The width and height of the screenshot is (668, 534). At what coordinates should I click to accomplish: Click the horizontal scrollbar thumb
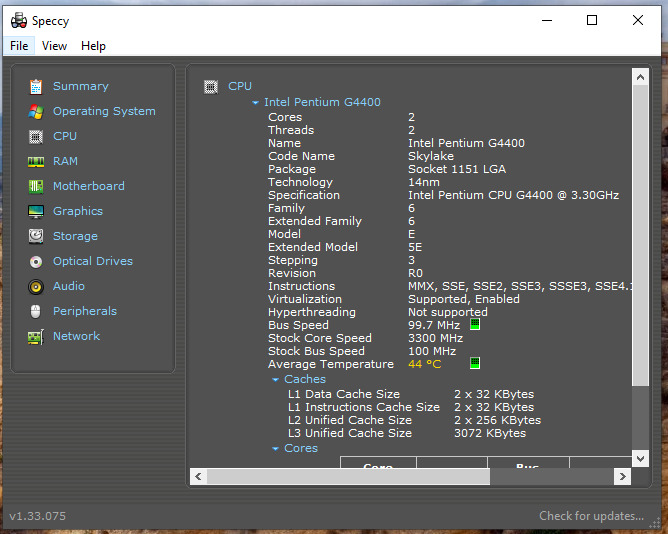[x=348, y=476]
